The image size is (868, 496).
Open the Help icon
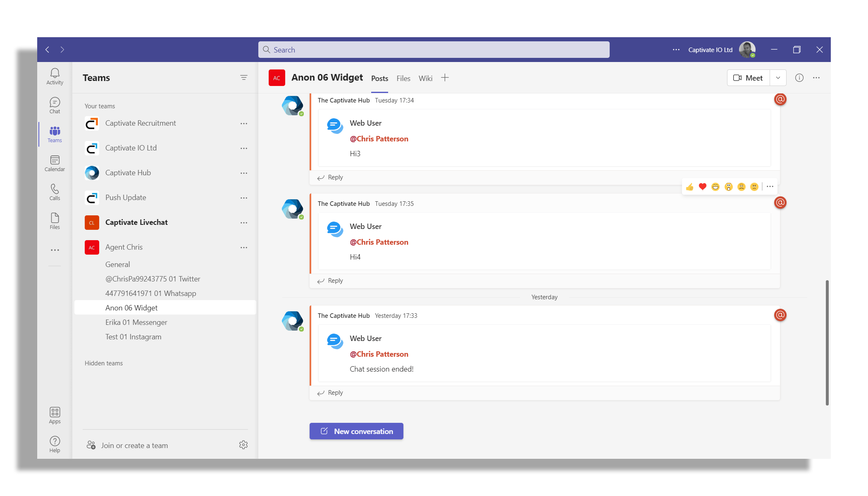click(x=55, y=444)
